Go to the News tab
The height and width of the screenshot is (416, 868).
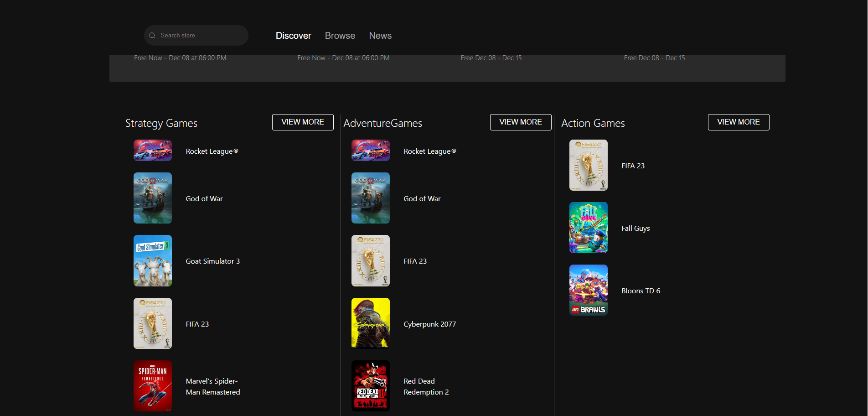380,36
